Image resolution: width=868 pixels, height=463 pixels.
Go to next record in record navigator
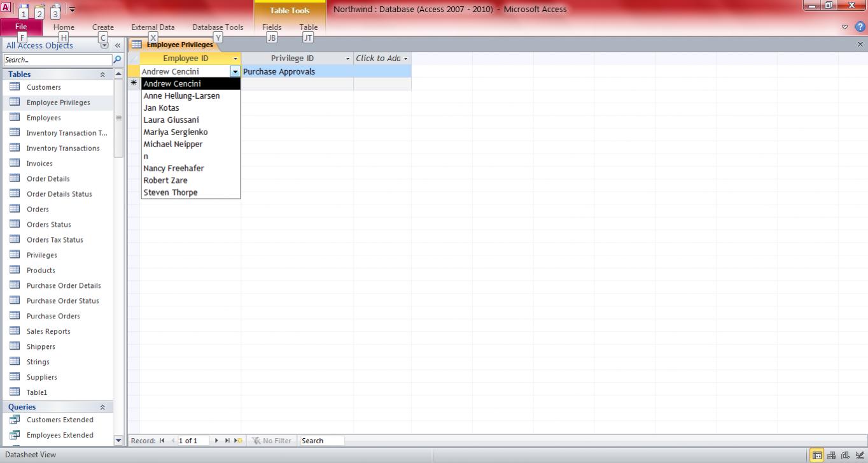216,441
